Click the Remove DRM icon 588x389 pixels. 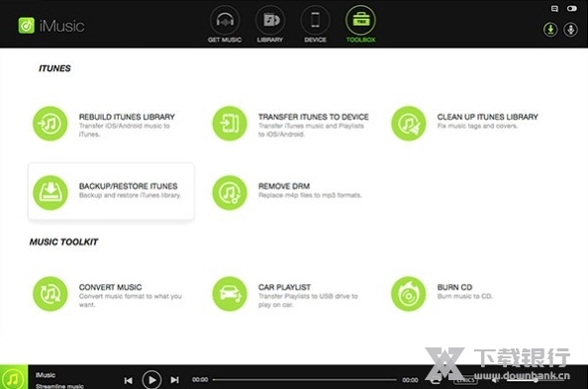pos(230,193)
